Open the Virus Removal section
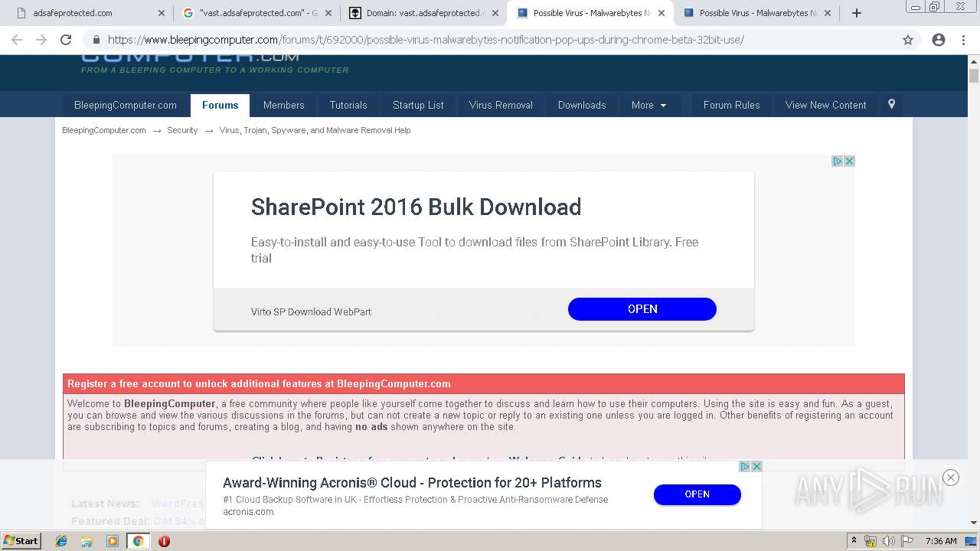980x551 pixels. click(501, 105)
